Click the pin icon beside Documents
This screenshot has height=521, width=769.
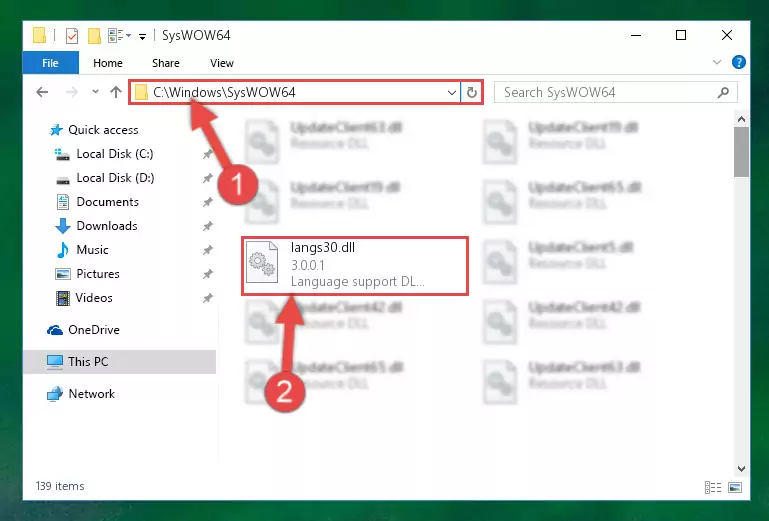207,202
